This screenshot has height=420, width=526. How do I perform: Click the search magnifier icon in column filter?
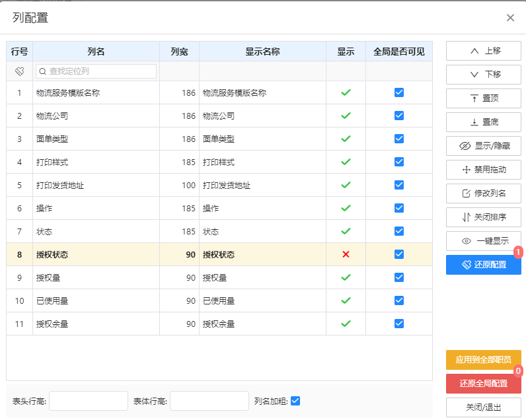[42, 71]
